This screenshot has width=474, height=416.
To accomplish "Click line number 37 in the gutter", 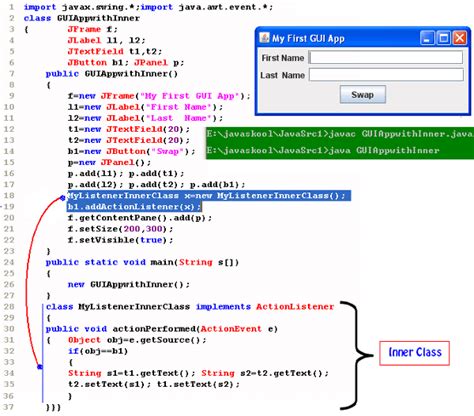I will click(x=9, y=407).
